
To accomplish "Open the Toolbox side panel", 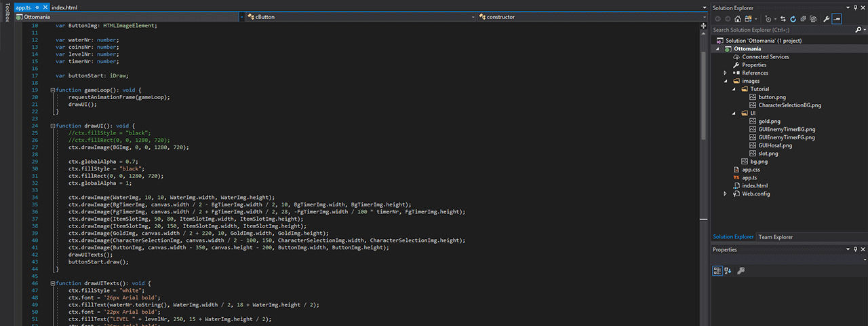I will pos(7,14).
